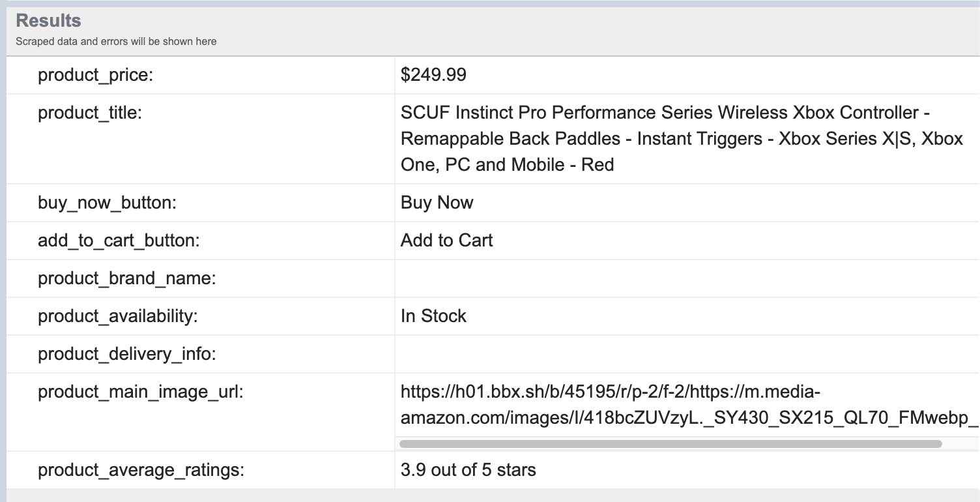The height and width of the screenshot is (502, 980).
Task: Click the product_title field label
Action: tap(89, 113)
